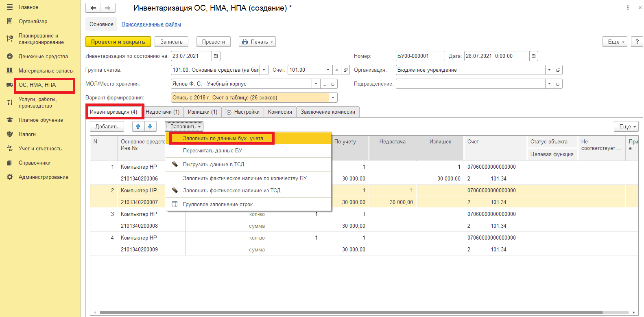Open the МОЛ/Место хранения item form icon
This screenshot has height=317, width=644.
click(333, 84)
